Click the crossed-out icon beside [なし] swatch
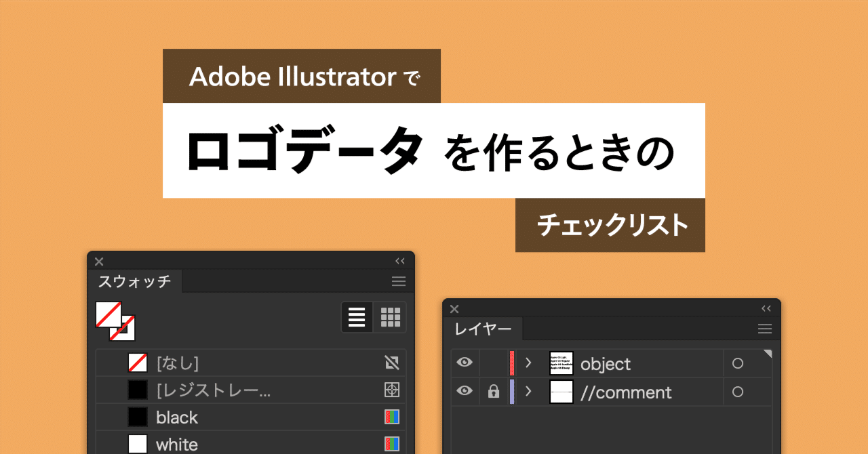 pyautogui.click(x=392, y=363)
